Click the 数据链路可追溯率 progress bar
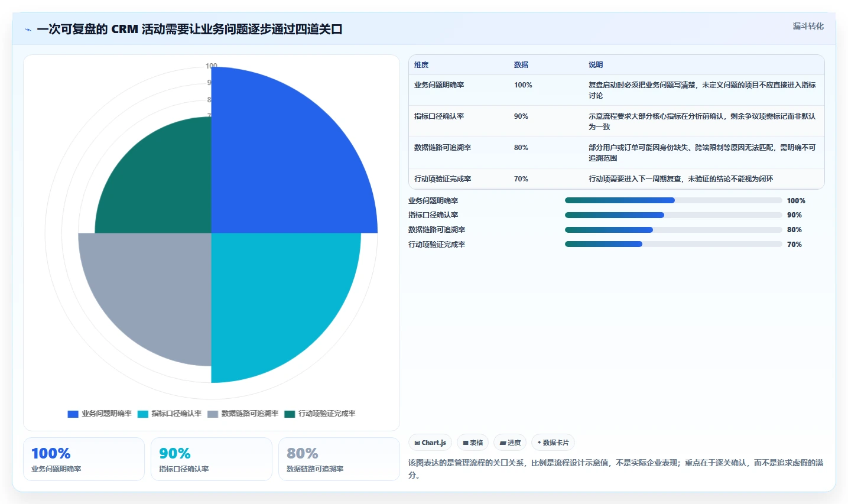848x504 pixels. pyautogui.click(x=674, y=230)
